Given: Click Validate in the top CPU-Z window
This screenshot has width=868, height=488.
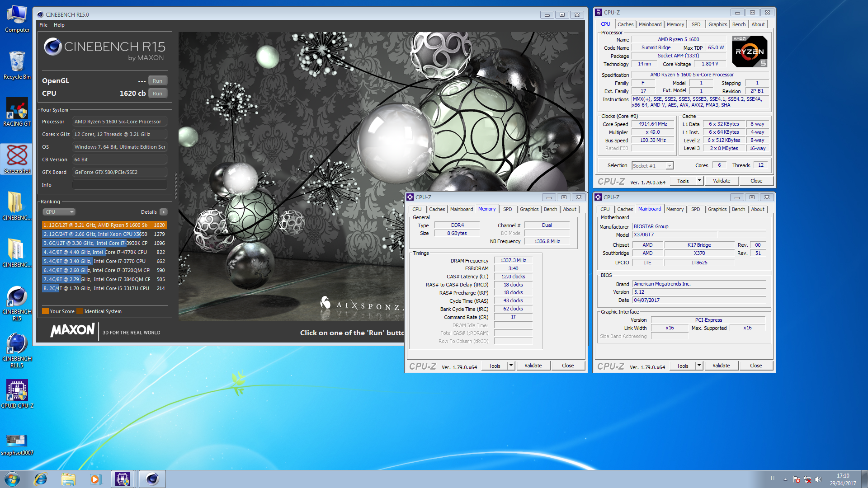Looking at the screenshot, I should [722, 181].
